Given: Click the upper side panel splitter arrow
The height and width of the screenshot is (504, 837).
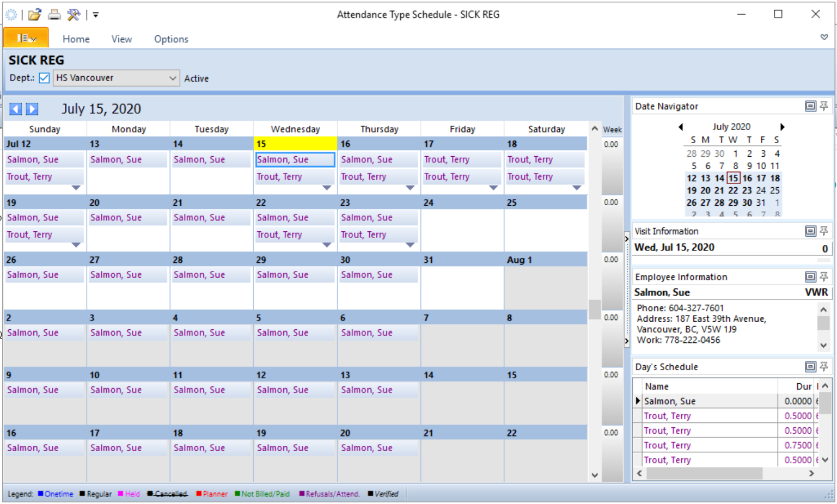Looking at the screenshot, I should coord(627,238).
